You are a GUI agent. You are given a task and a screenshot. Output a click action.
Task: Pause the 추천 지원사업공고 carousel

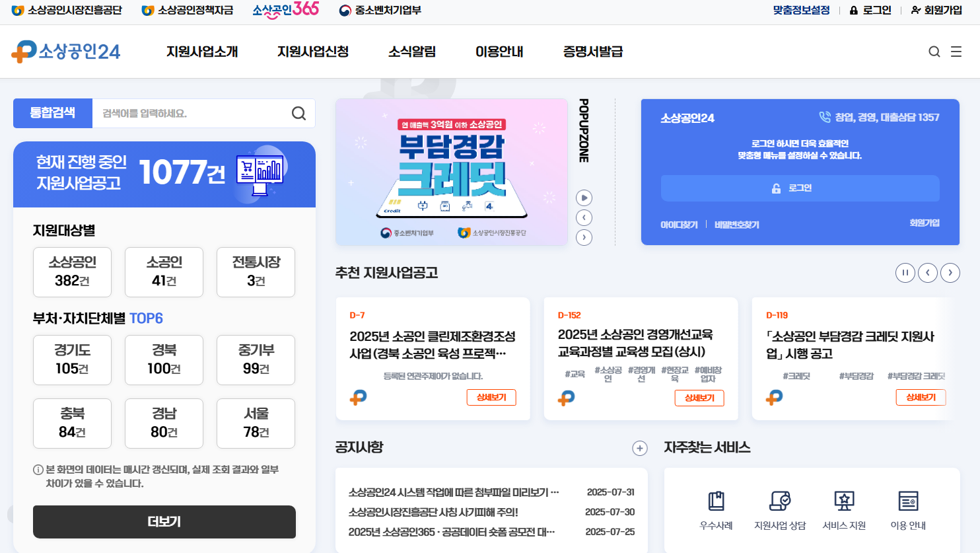(x=905, y=272)
